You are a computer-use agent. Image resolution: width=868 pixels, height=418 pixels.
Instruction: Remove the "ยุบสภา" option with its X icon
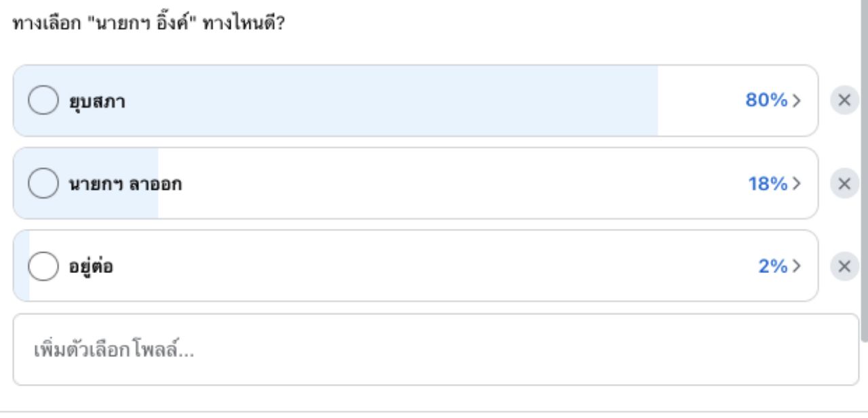[x=844, y=101]
